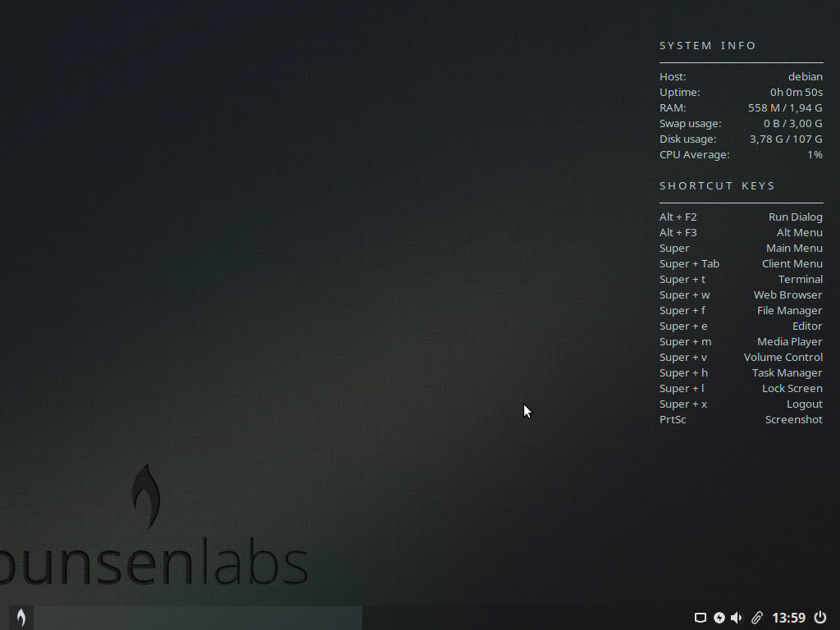Screen dimensions: 840x630
Task: Click the 'Editor' shortcut label
Action: pos(807,326)
